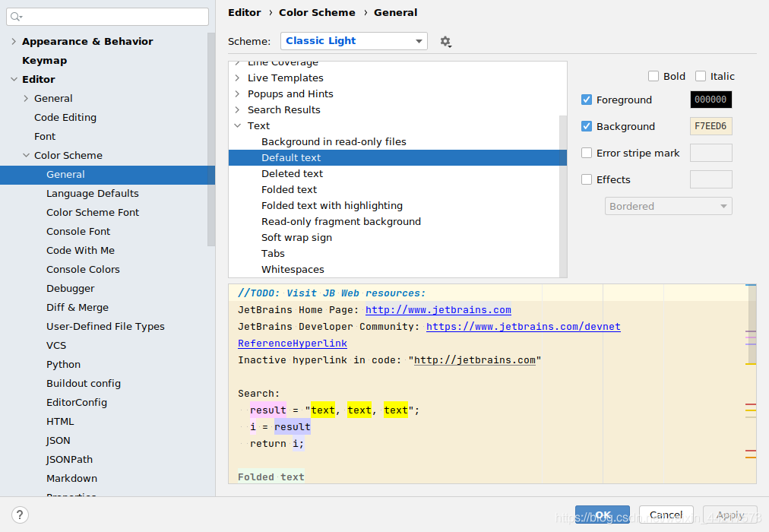Select Folded text with highlighting

(x=331, y=205)
